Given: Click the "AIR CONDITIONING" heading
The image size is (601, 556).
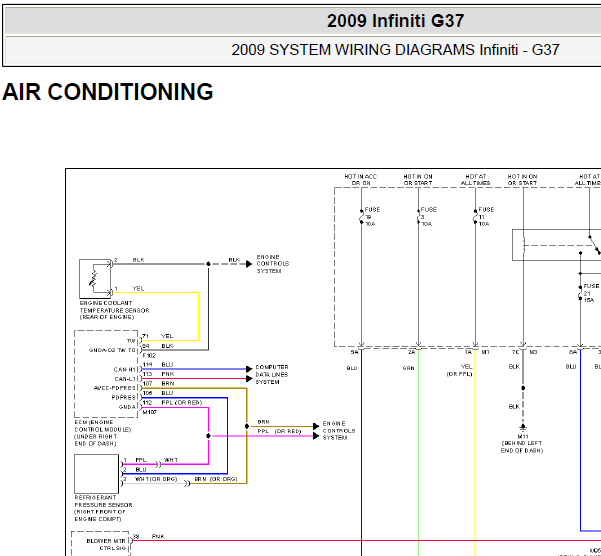Looking at the screenshot, I should pyautogui.click(x=108, y=92).
